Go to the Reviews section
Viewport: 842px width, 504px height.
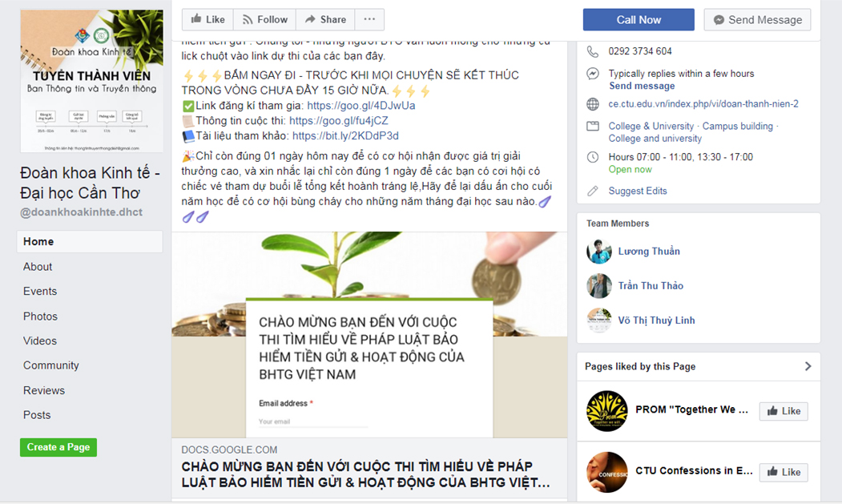click(x=44, y=391)
